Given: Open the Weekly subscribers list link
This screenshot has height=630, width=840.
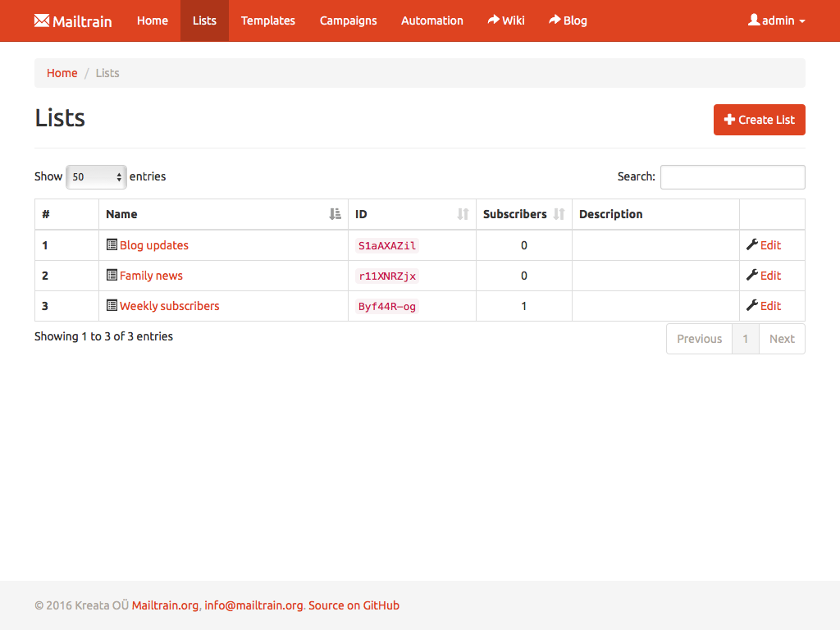Looking at the screenshot, I should 170,306.
